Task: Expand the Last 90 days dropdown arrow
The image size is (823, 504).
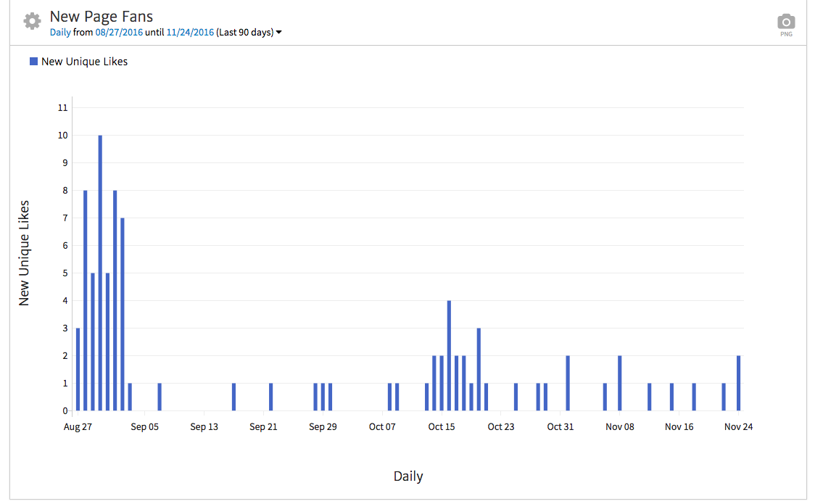Action: (279, 33)
